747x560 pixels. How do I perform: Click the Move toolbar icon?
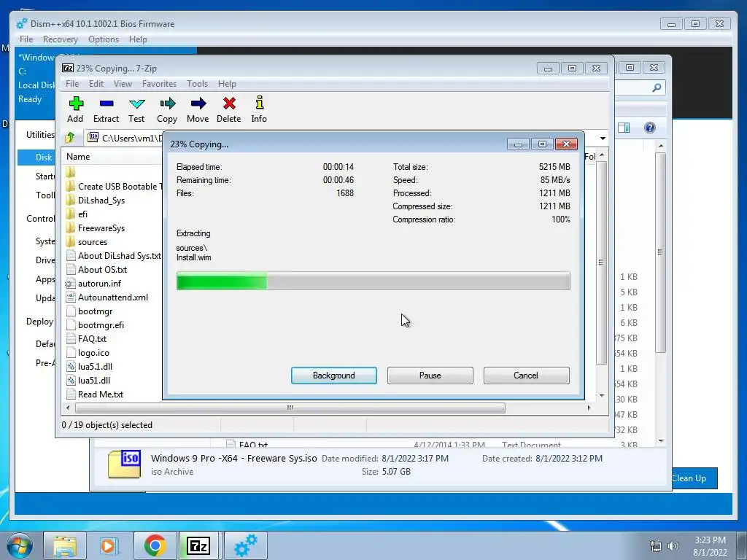pyautogui.click(x=198, y=104)
